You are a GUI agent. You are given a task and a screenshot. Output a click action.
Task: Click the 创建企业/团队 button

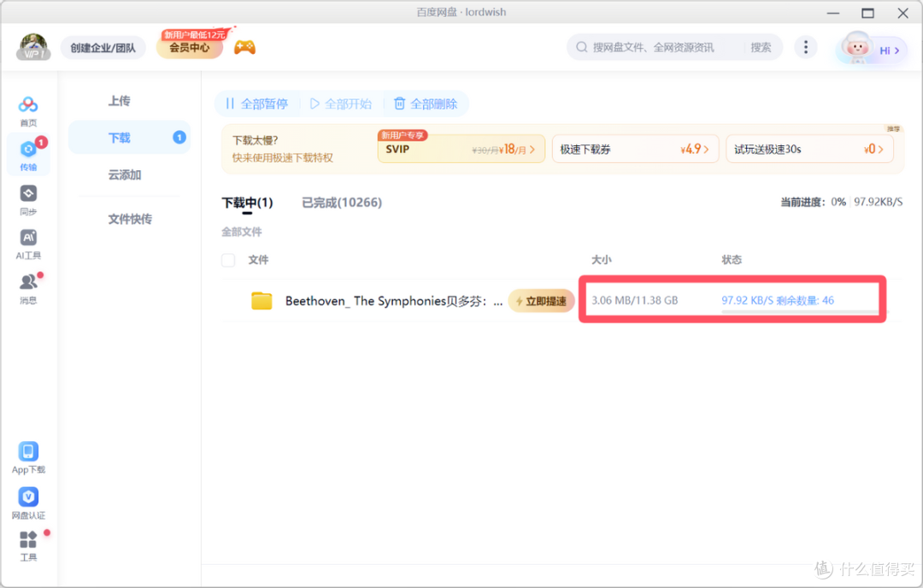(103, 48)
